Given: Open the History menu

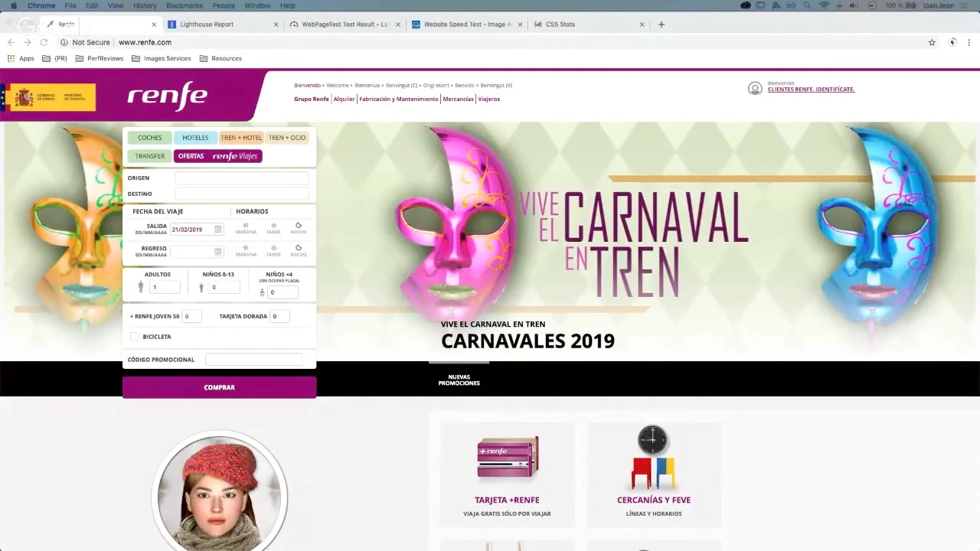Looking at the screenshot, I should point(145,5).
